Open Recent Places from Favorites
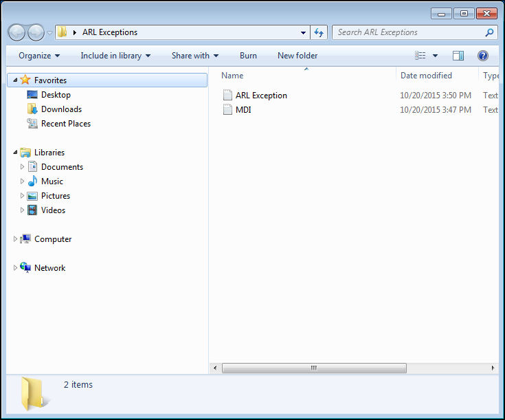Screen dimensions: 505x420 tap(66, 124)
